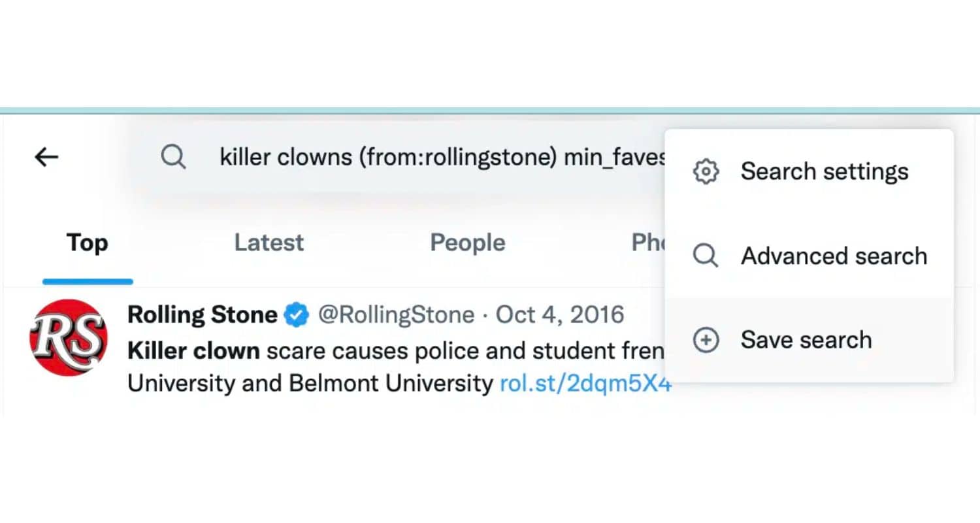This screenshot has height=523, width=980.
Task: Open the Latest tab
Action: [269, 243]
